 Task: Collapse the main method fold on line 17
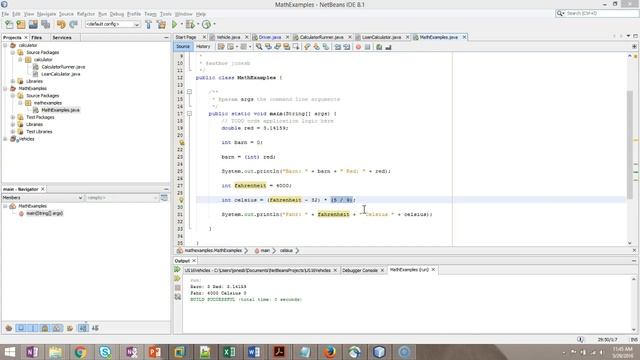[x=189, y=113]
